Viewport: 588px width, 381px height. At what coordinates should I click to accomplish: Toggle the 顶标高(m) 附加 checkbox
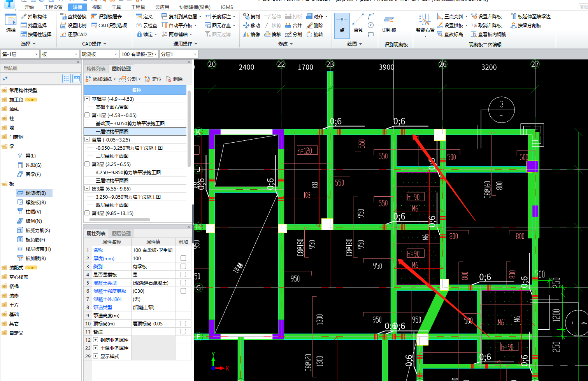tap(183, 323)
